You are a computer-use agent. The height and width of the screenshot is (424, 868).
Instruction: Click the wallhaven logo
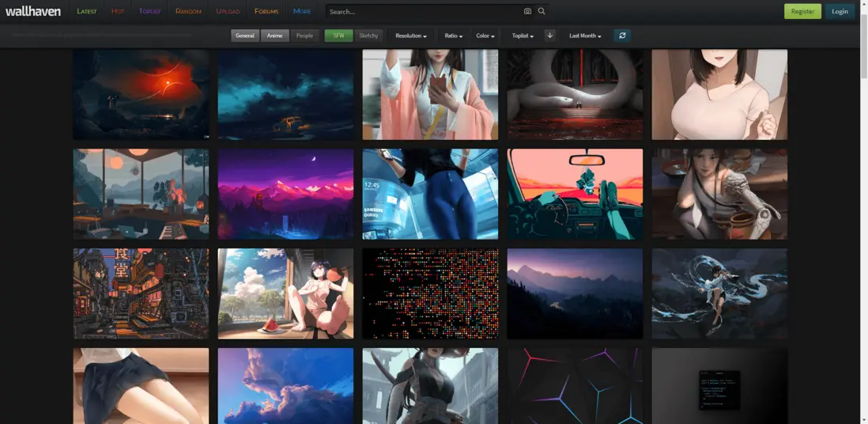[32, 11]
